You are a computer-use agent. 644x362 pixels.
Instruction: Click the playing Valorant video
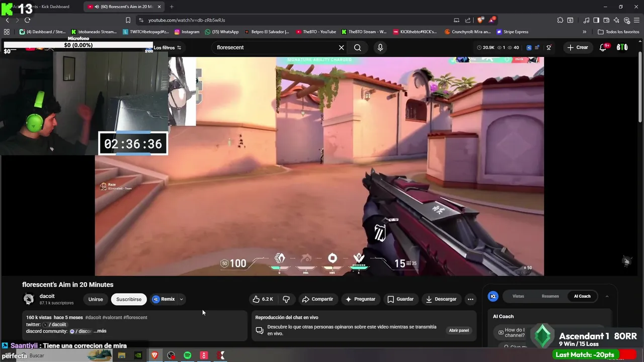(x=319, y=166)
